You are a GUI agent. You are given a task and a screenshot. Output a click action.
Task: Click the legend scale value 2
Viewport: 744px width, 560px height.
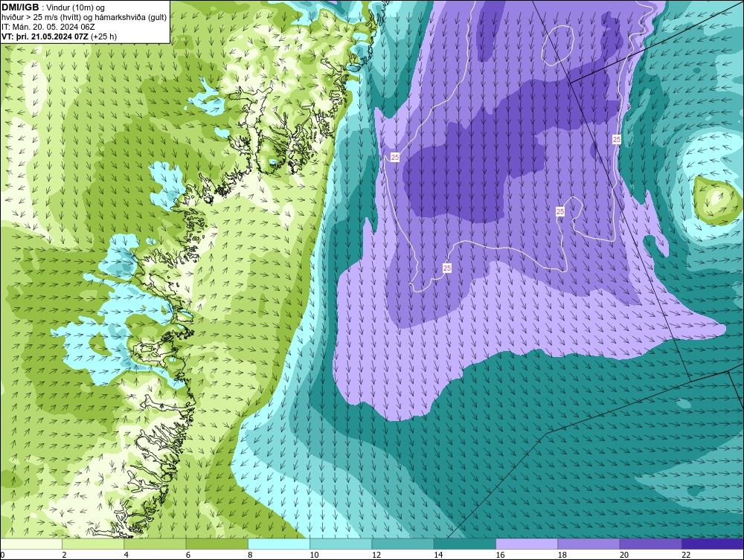coord(64,556)
